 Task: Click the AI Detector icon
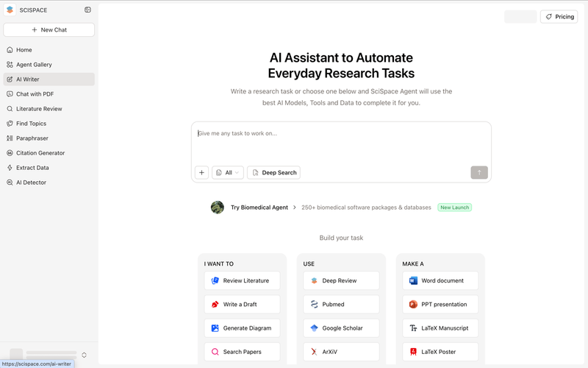(x=10, y=183)
